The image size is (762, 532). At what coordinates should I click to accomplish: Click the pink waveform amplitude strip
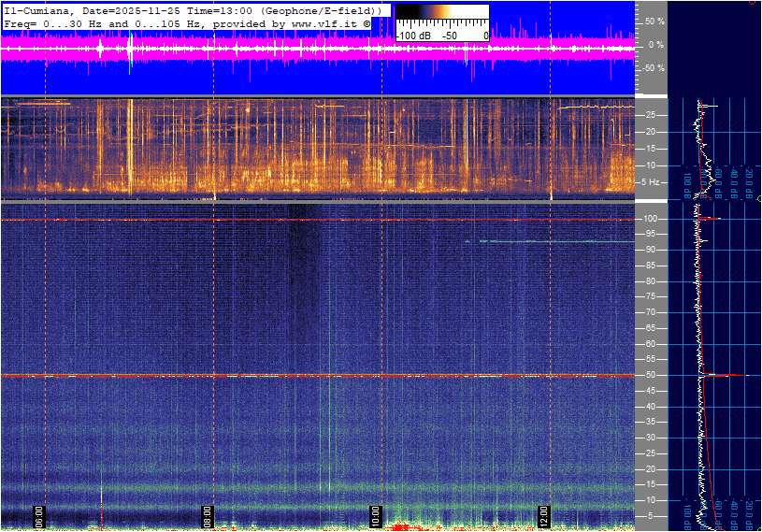318,49
